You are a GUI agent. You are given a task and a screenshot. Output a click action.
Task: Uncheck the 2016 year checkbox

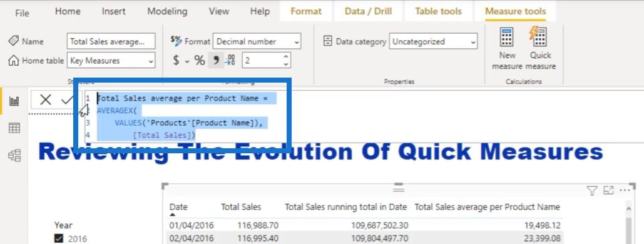click(59, 238)
